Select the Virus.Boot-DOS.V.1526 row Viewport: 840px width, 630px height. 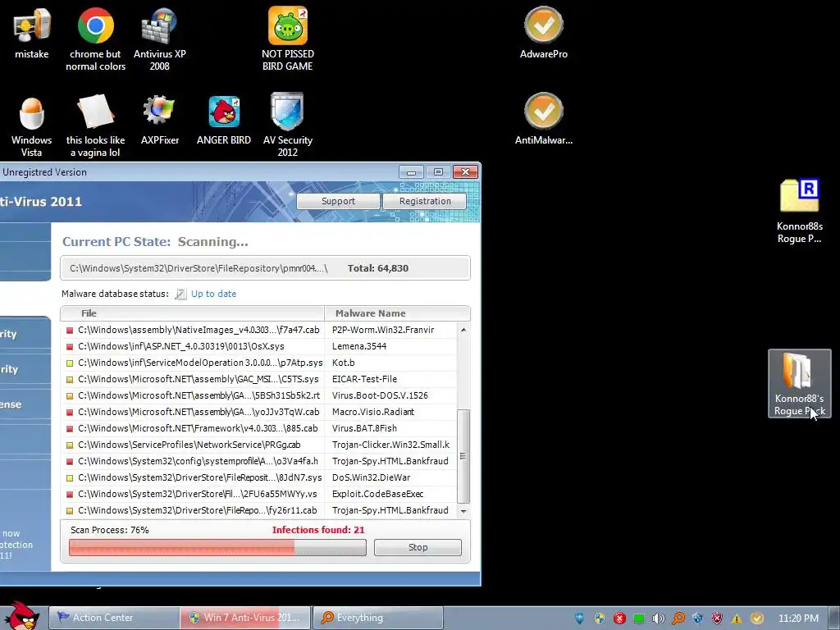point(258,395)
